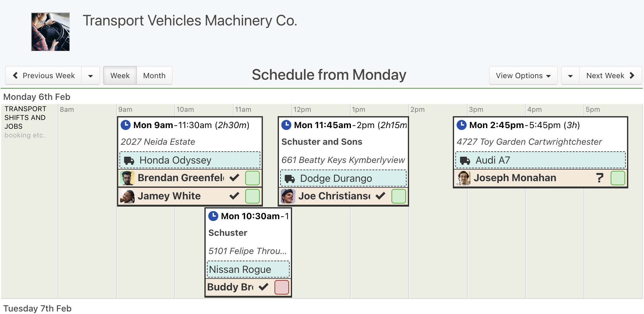Select the Week view tab

(120, 75)
